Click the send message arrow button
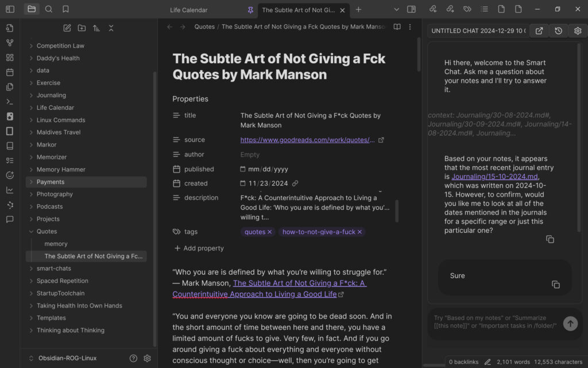The width and height of the screenshot is (588, 368). tap(570, 324)
